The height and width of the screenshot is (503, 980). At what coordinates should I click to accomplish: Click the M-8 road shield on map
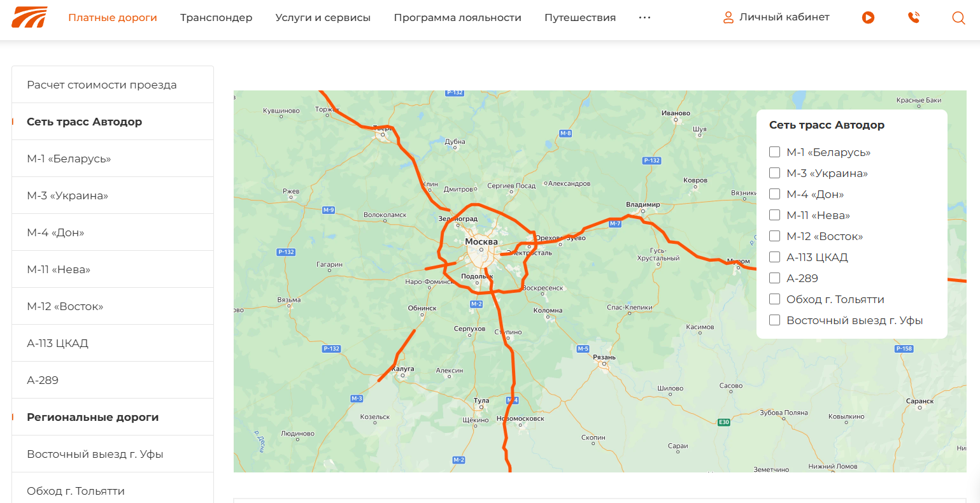tap(565, 134)
